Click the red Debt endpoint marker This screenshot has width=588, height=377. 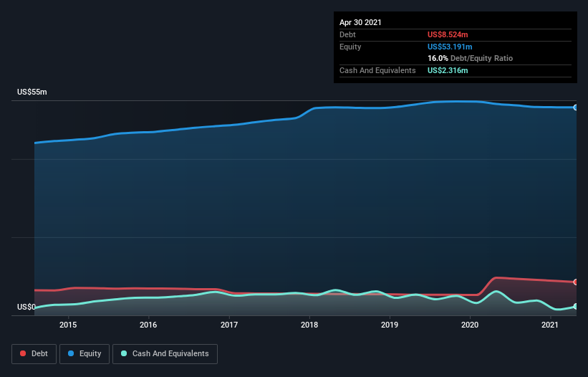click(575, 282)
